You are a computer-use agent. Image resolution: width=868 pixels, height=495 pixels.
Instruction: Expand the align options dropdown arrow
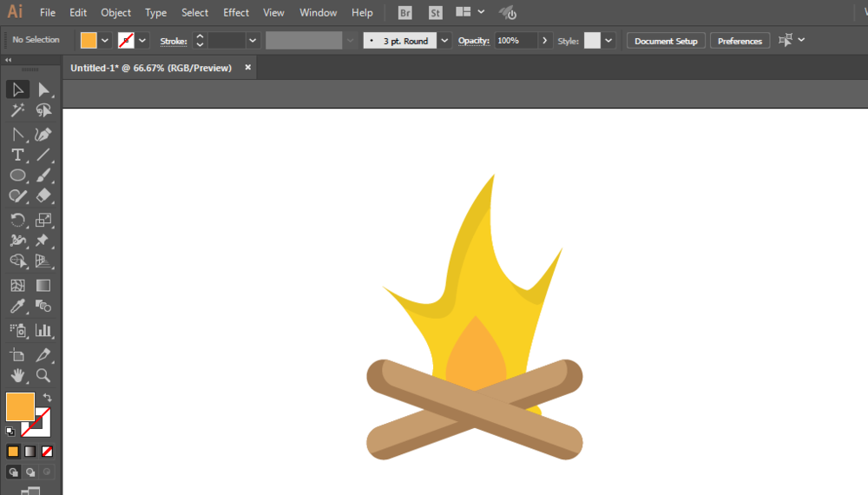[801, 40]
